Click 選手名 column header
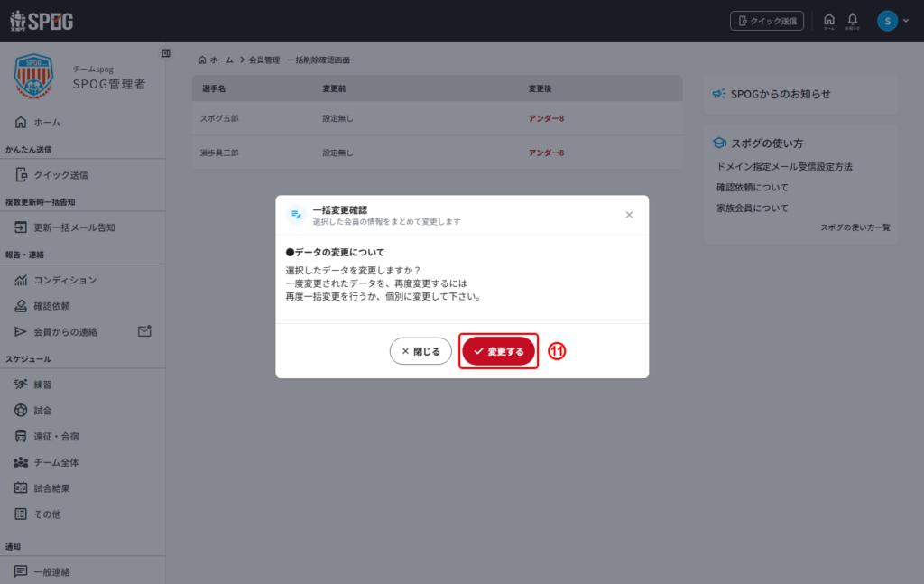 (x=214, y=88)
